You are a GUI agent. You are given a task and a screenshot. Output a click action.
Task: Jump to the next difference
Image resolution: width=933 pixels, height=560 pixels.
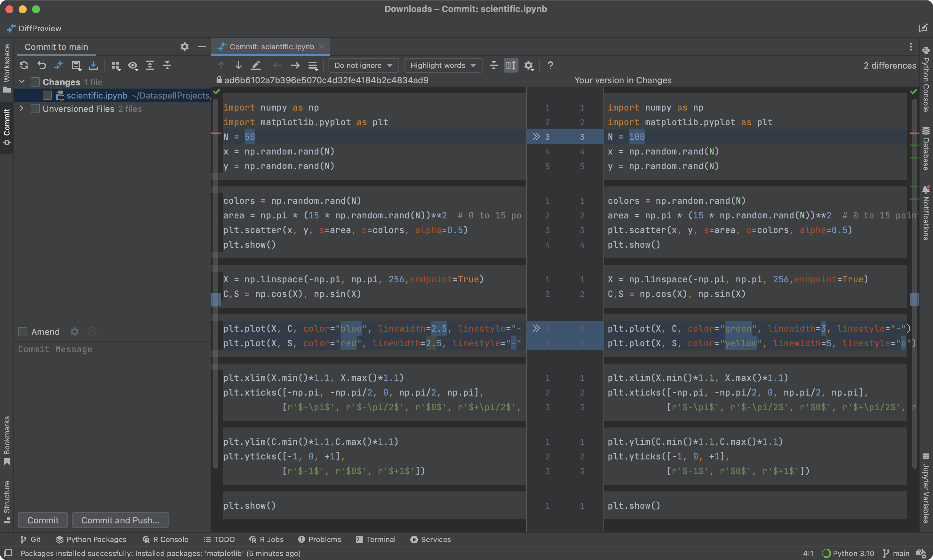click(x=238, y=65)
